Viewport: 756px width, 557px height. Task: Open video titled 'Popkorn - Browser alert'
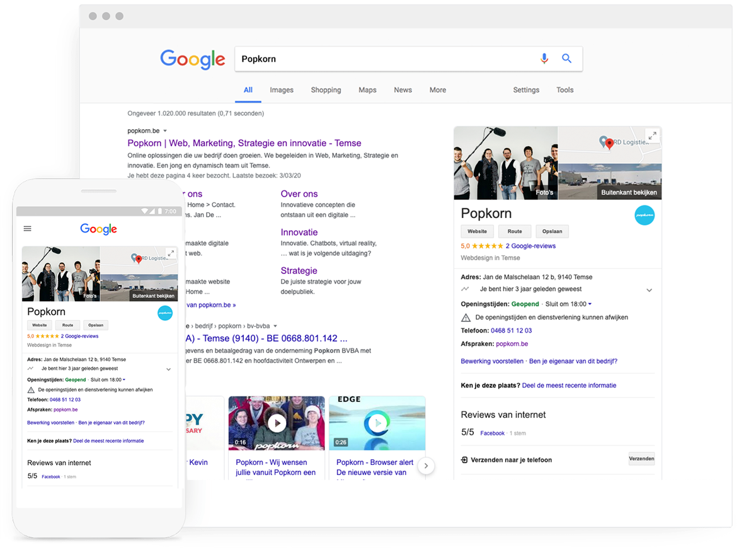(375, 467)
